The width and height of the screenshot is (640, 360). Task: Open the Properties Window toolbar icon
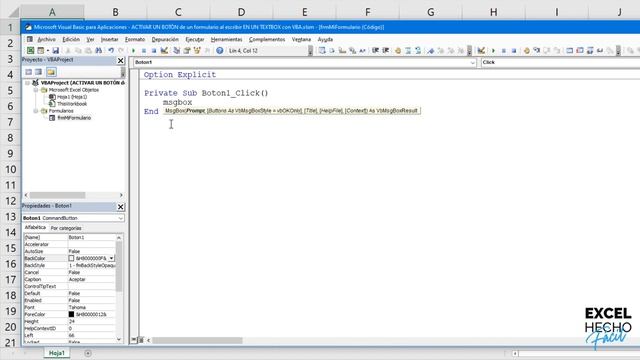[187, 51]
